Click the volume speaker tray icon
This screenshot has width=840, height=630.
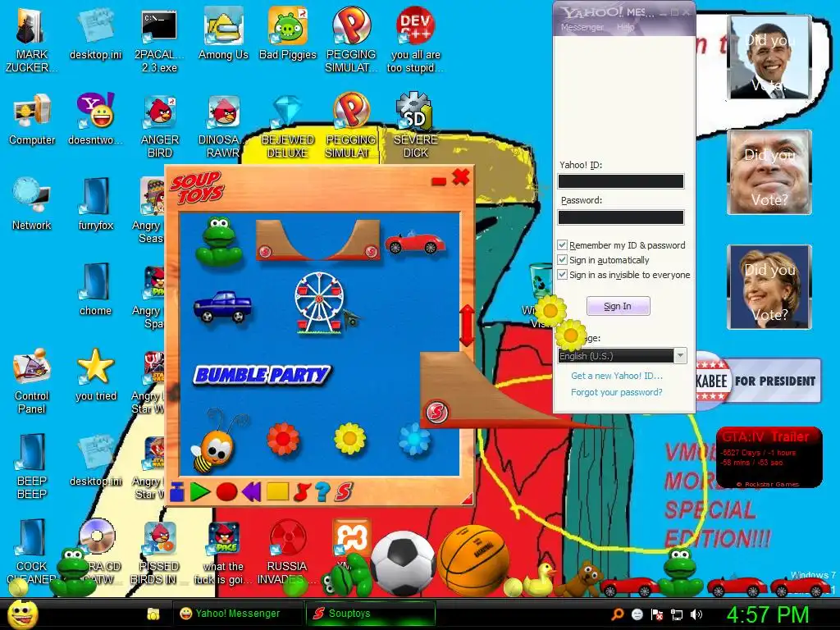click(696, 614)
